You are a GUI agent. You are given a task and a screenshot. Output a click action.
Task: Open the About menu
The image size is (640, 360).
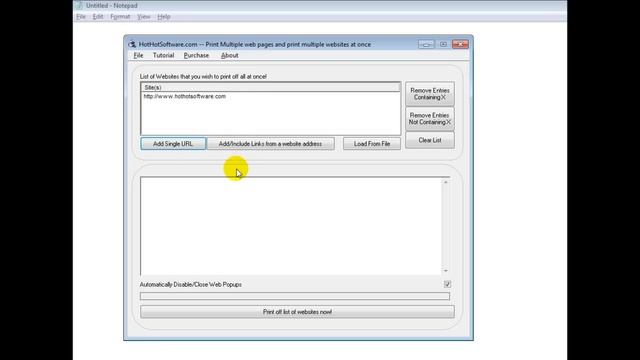pos(229,56)
